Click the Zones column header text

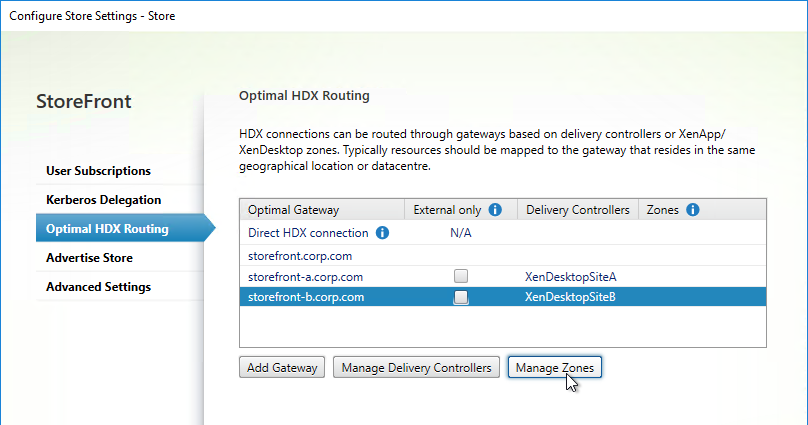coord(663,210)
